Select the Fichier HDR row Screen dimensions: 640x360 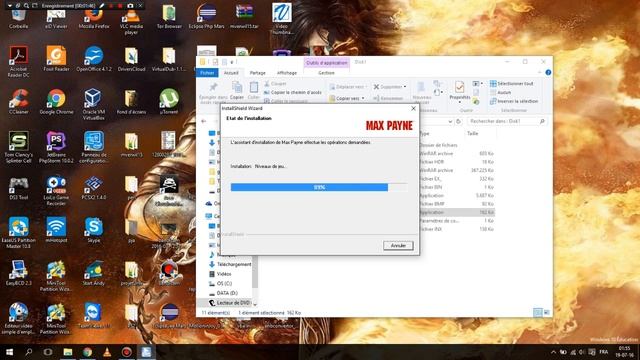[456, 162]
